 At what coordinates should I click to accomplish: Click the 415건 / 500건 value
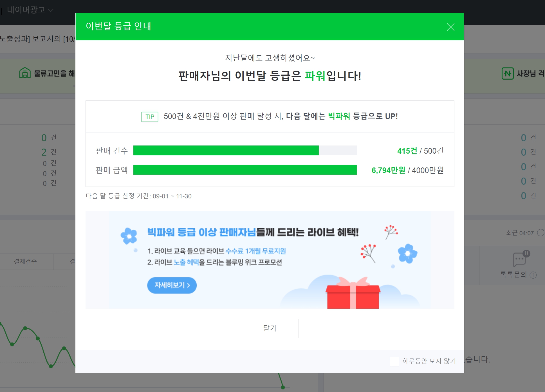tap(420, 151)
